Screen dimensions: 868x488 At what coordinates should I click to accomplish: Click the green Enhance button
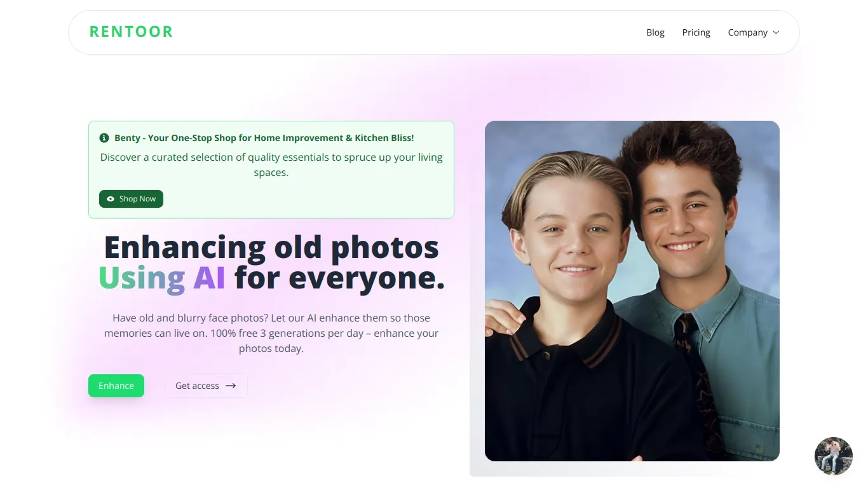(x=116, y=386)
